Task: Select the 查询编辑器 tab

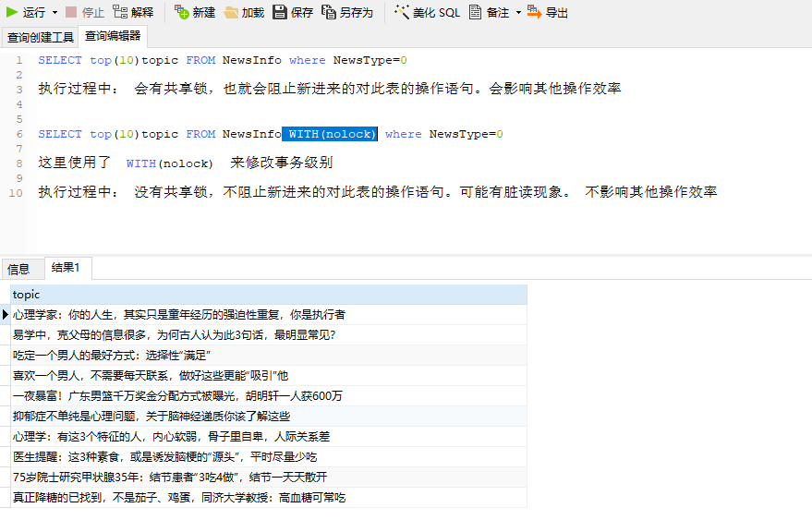Action: pyautogui.click(x=113, y=36)
